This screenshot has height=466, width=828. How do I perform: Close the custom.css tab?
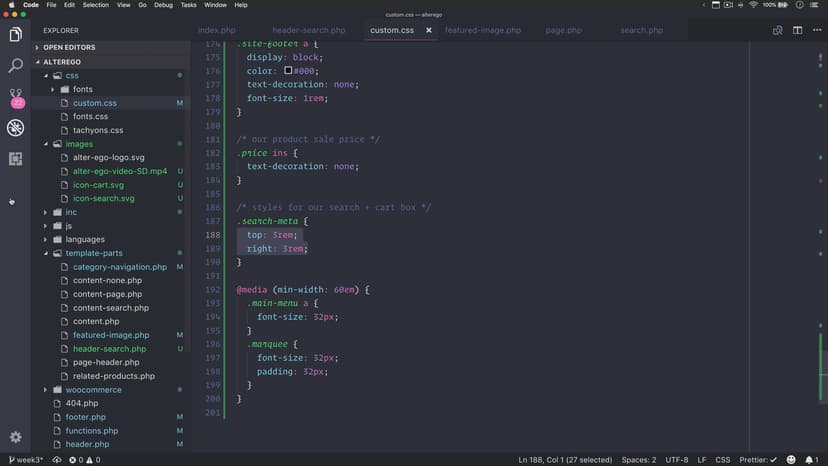pyautogui.click(x=429, y=30)
